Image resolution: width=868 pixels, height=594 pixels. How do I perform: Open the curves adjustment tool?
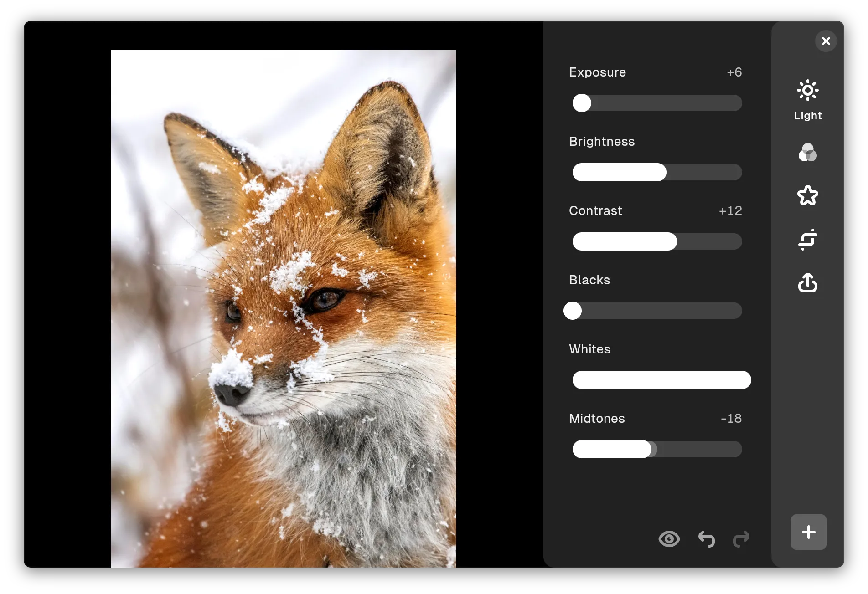pos(807,239)
